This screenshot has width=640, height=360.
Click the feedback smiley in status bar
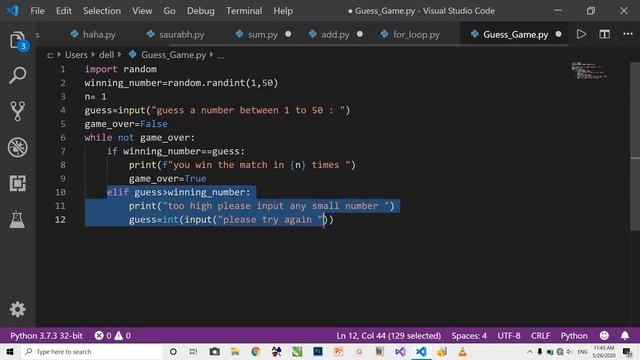point(604,336)
